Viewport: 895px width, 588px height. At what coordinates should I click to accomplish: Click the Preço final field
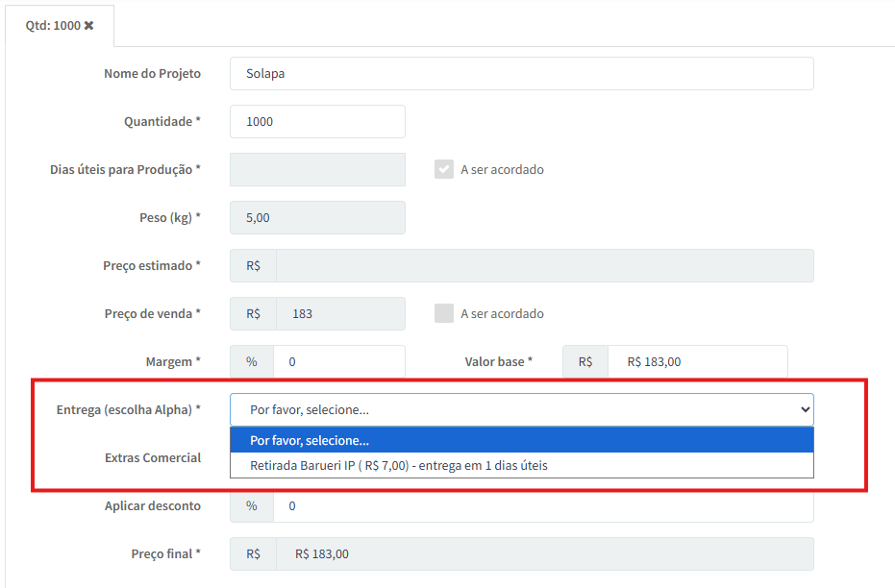(x=543, y=554)
